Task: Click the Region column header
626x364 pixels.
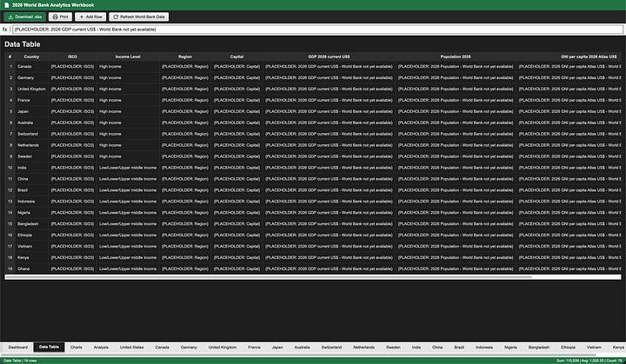Action: (185, 56)
